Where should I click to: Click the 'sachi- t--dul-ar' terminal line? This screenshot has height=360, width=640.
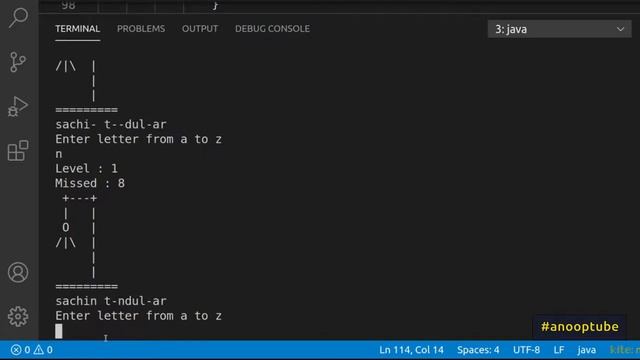pyautogui.click(x=111, y=124)
